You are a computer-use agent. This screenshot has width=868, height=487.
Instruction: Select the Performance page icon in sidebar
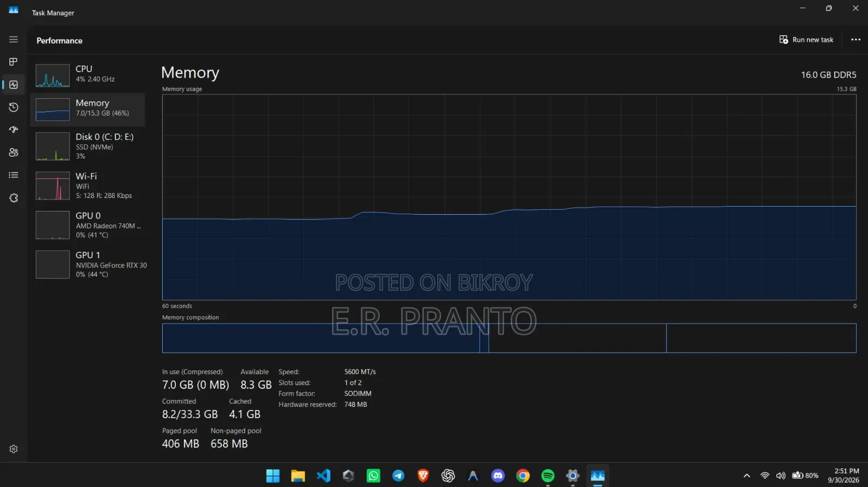(14, 85)
